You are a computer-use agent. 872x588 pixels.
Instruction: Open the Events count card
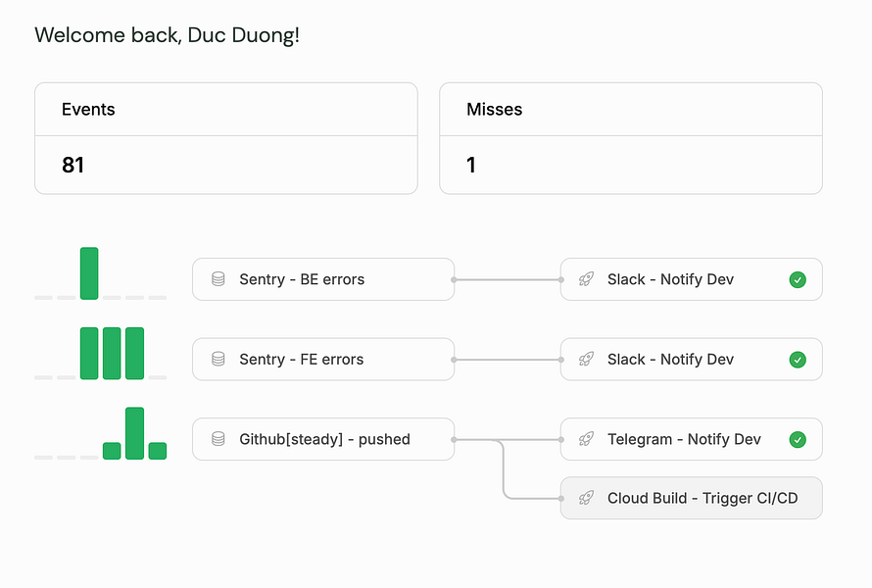tap(226, 138)
